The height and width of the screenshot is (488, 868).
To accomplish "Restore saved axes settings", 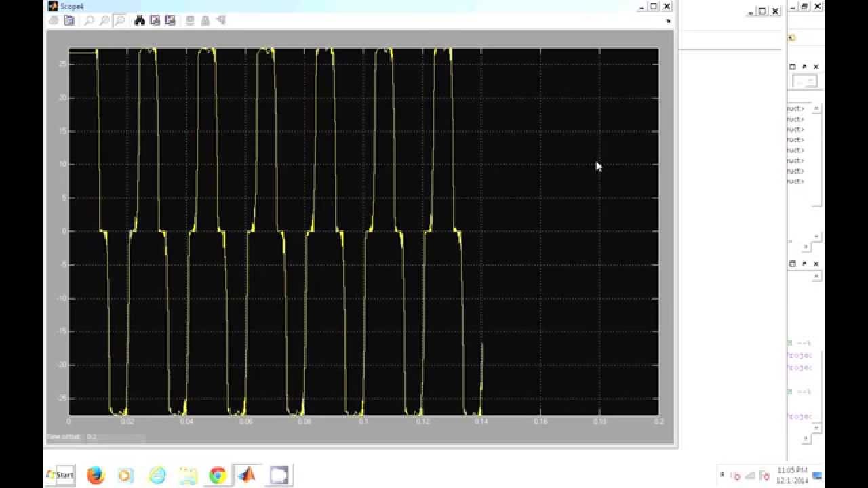I will 170,21.
